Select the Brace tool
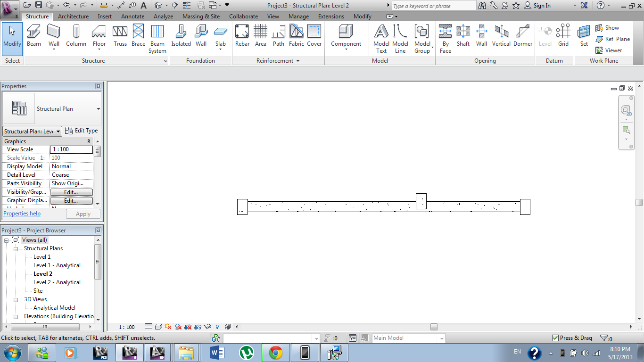Viewport: 644px width, 362px height. click(138, 36)
